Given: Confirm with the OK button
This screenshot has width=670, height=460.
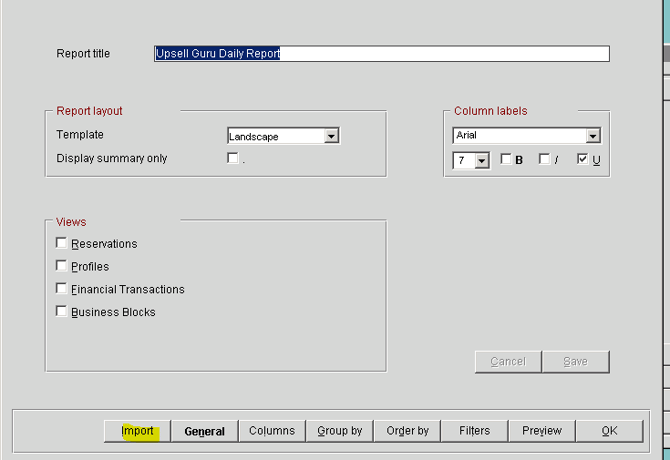Looking at the screenshot, I should coord(609,431).
